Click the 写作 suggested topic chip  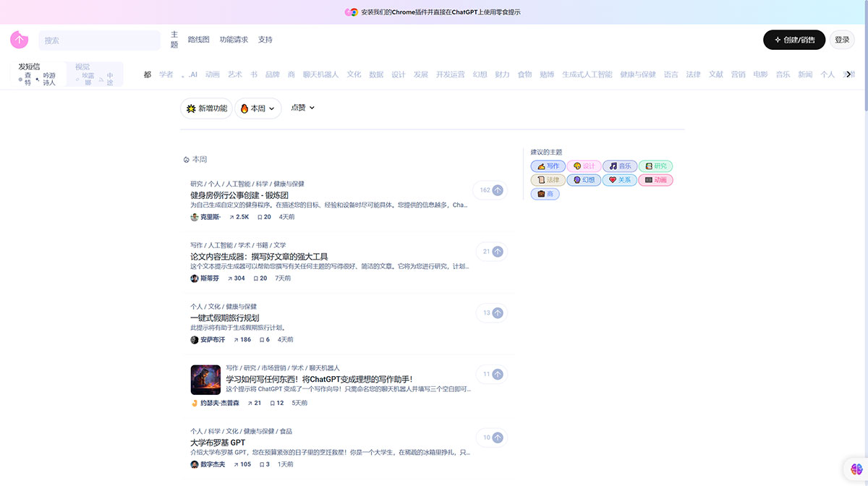click(548, 166)
